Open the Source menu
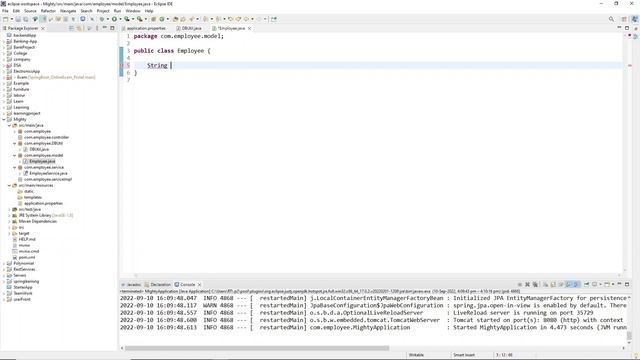640x360 pixels. (x=30, y=11)
